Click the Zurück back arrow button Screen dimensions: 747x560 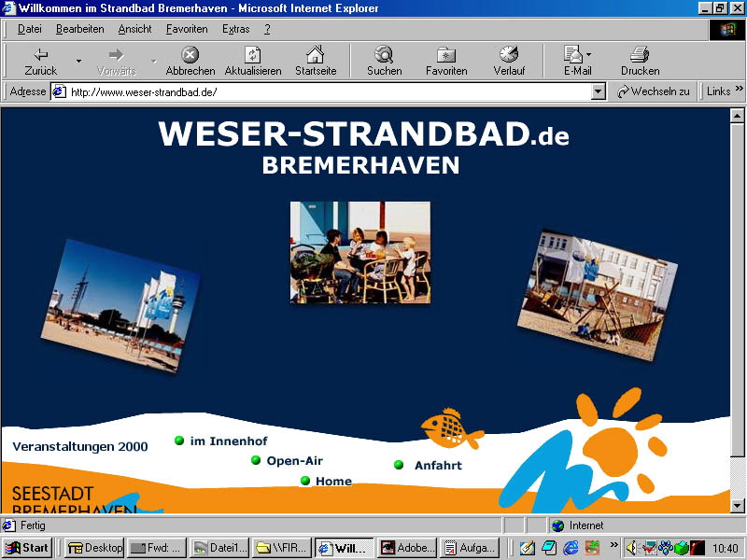point(41,62)
